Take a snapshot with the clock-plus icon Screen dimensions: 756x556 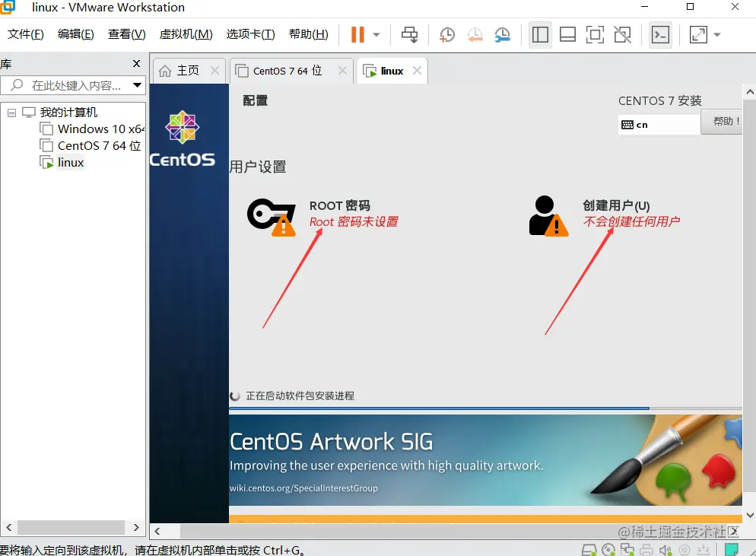(x=446, y=35)
